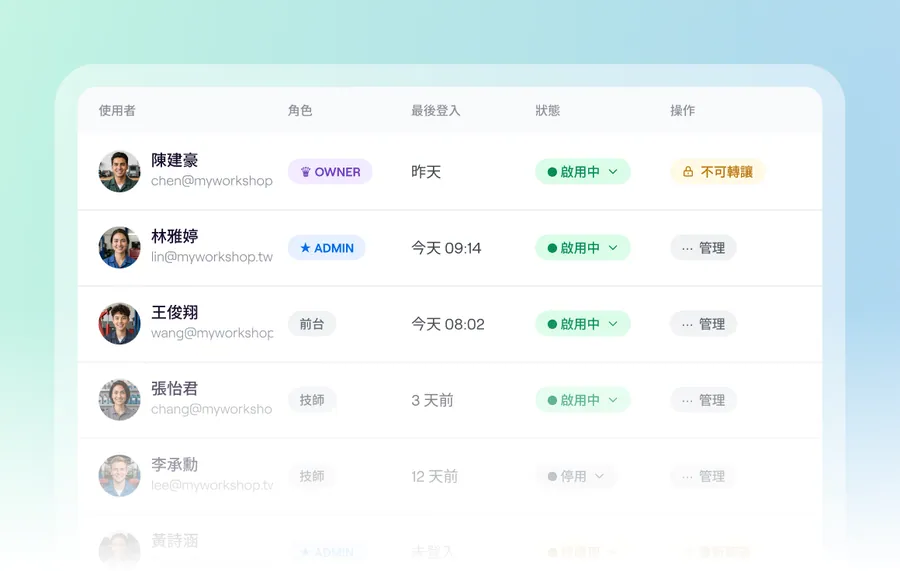The height and width of the screenshot is (571, 900).
Task: Click the green status dot for 張怡君
Action: [552, 400]
